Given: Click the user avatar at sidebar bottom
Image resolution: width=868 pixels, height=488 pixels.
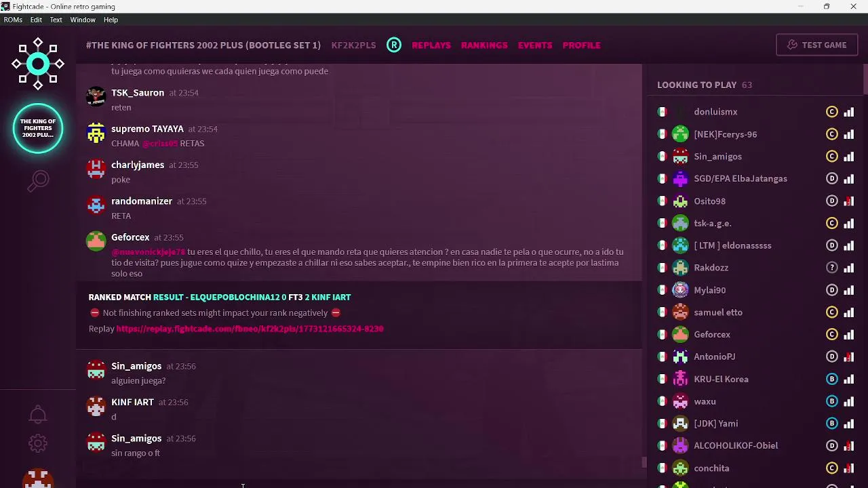Looking at the screenshot, I should (38, 479).
